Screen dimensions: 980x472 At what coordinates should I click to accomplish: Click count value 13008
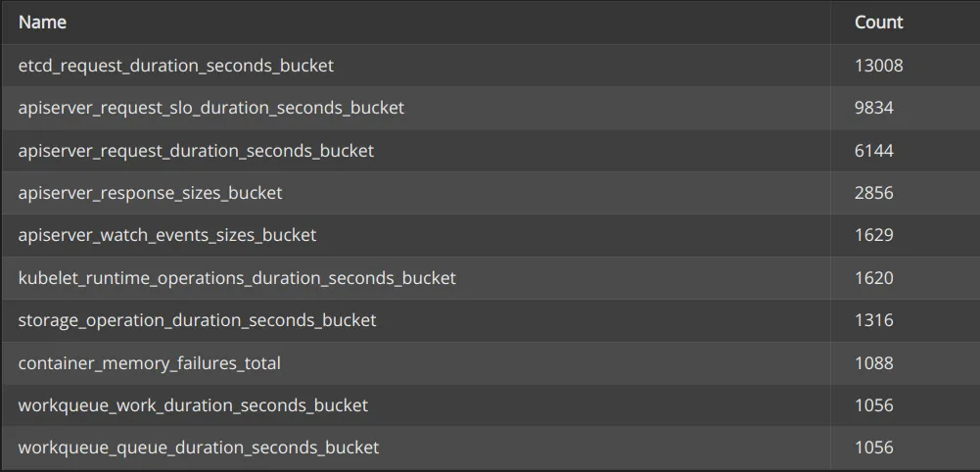point(878,66)
